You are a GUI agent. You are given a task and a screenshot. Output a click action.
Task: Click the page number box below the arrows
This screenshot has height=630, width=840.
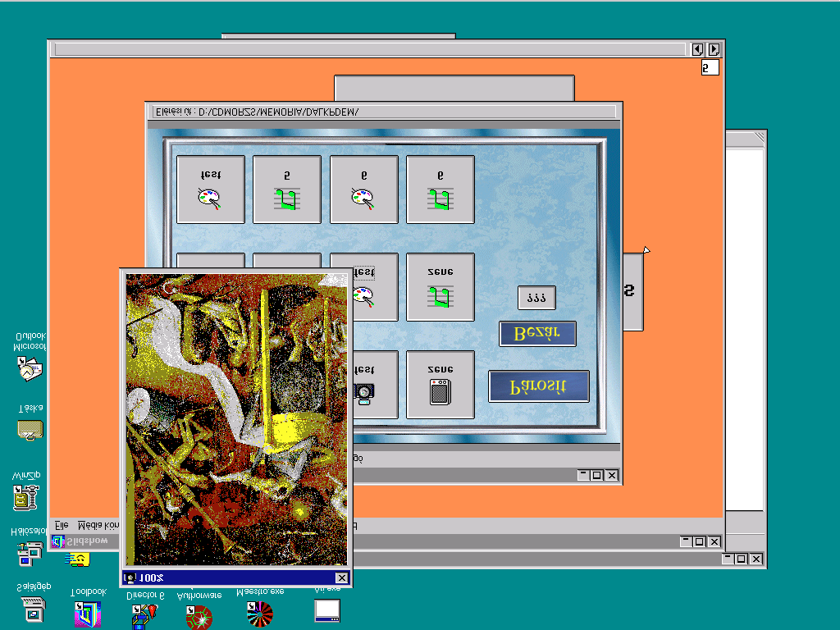710,67
